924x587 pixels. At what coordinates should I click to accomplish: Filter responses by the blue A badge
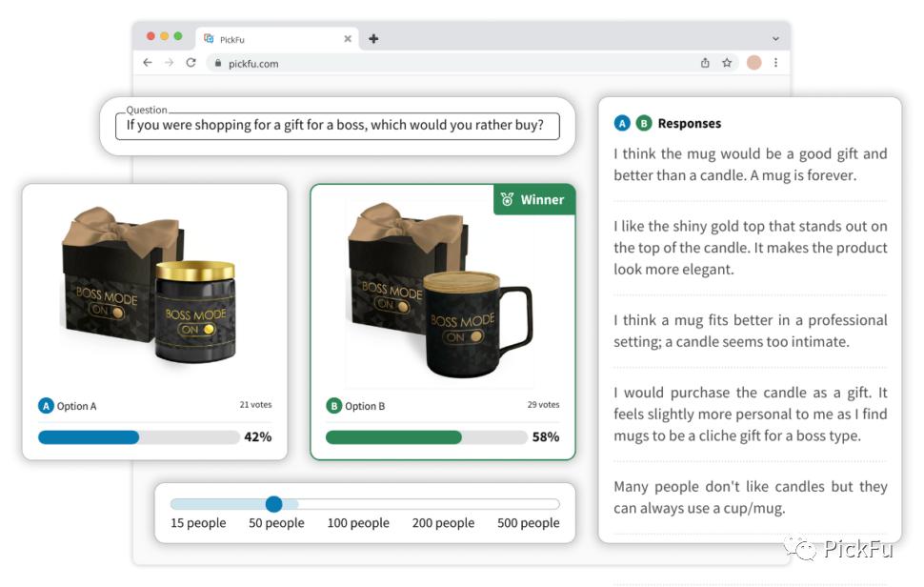[622, 123]
